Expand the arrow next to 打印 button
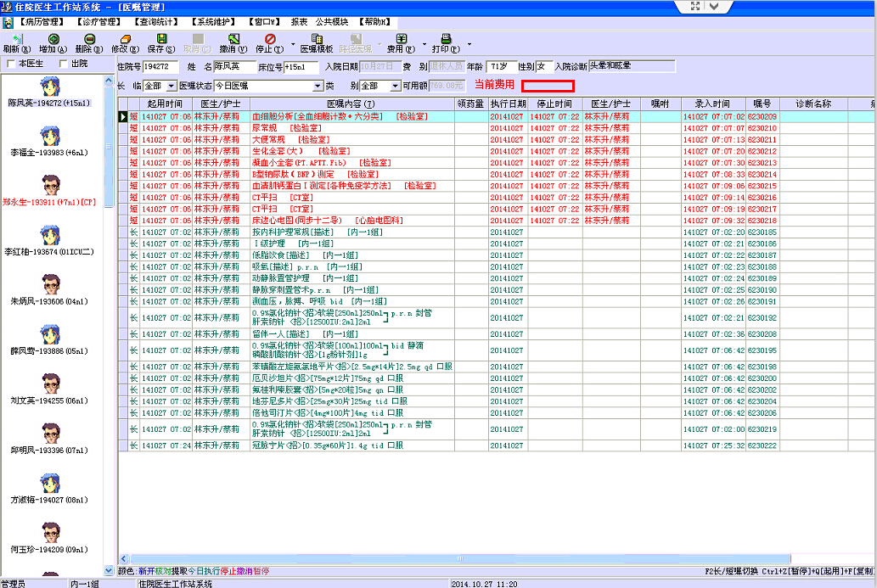The width and height of the screenshot is (877, 588). pos(469,44)
